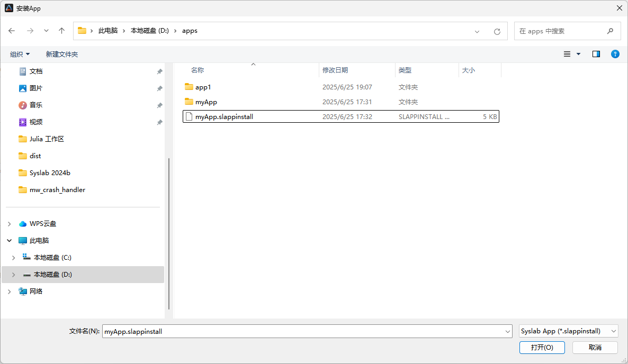Click the 打开(O) button
The image size is (628, 364).
click(542, 347)
